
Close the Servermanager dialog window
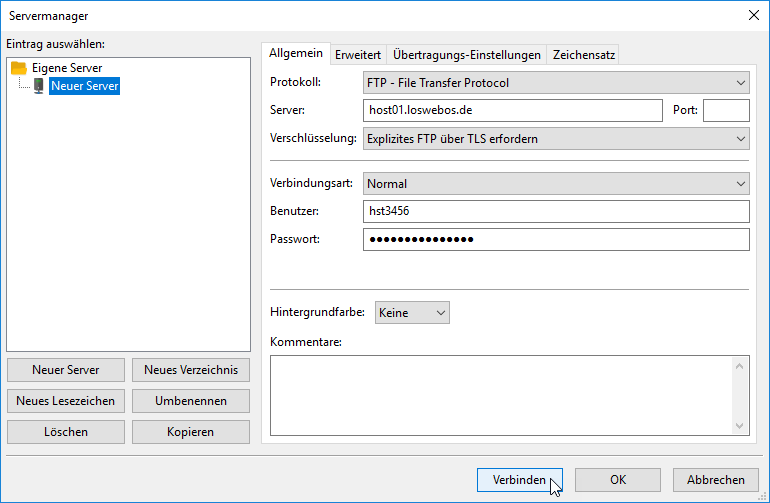point(753,14)
